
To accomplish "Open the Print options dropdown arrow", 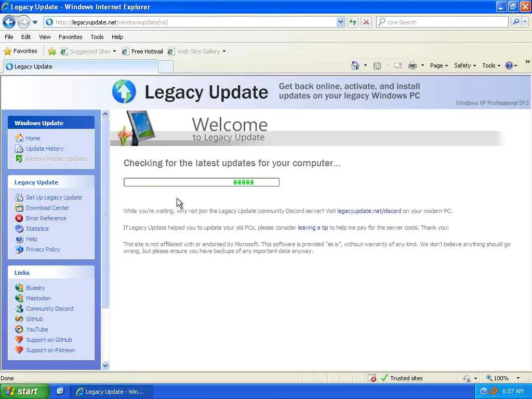I will [422, 65].
